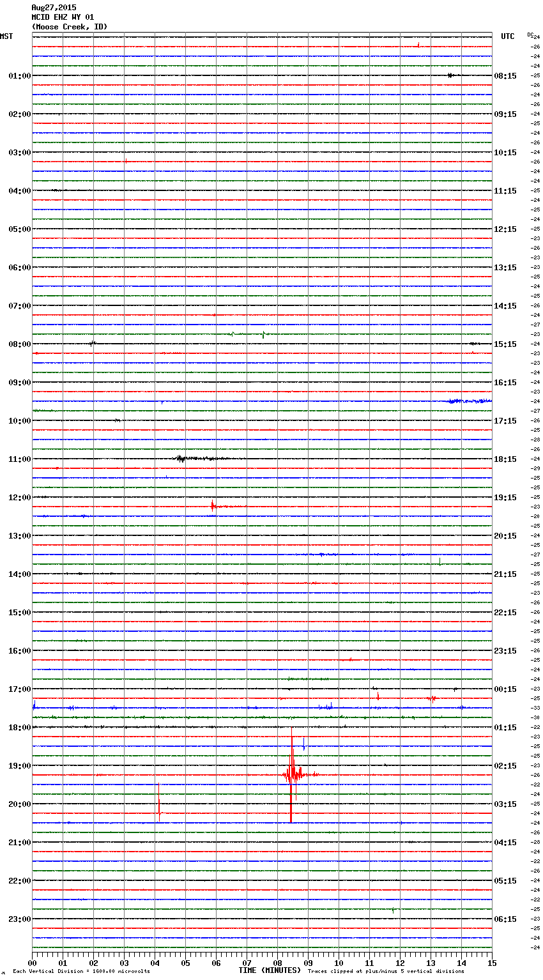Click the TIME (MINUTES) axis title
Image resolution: width=543 pixels, height=980 pixels.
269,970
